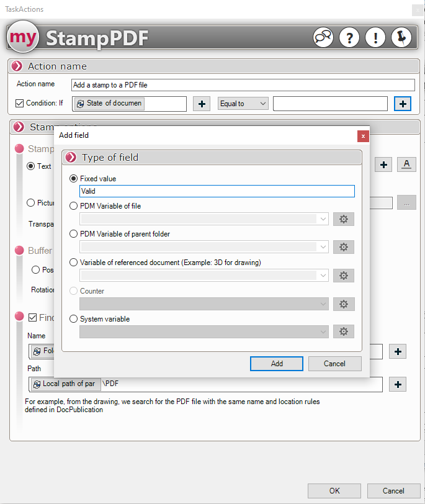Open the 'Equal to' operator dropdown
Viewport: 425px width, 504px height.
point(243,104)
